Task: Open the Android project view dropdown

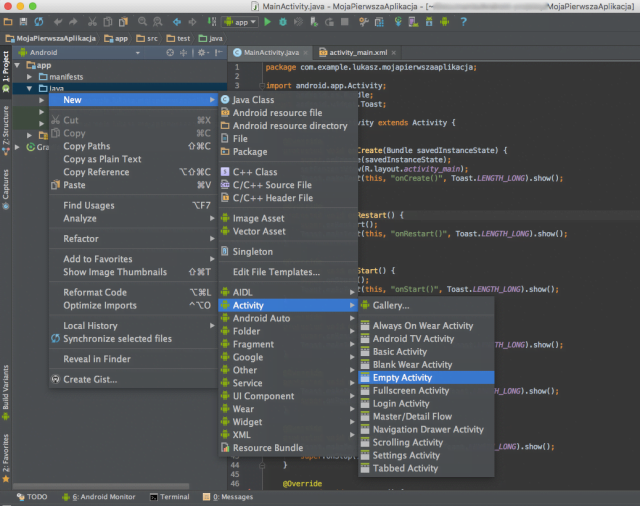Action: pos(43,52)
